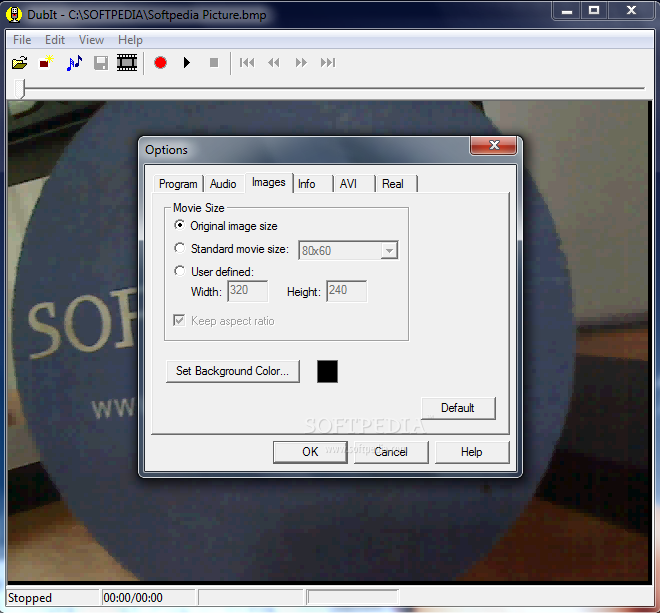Confirm options with OK button

310,452
